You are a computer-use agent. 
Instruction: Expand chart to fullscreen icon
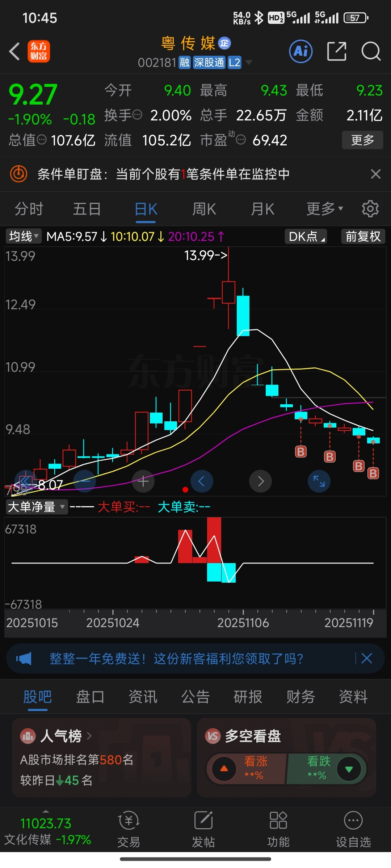point(319,481)
